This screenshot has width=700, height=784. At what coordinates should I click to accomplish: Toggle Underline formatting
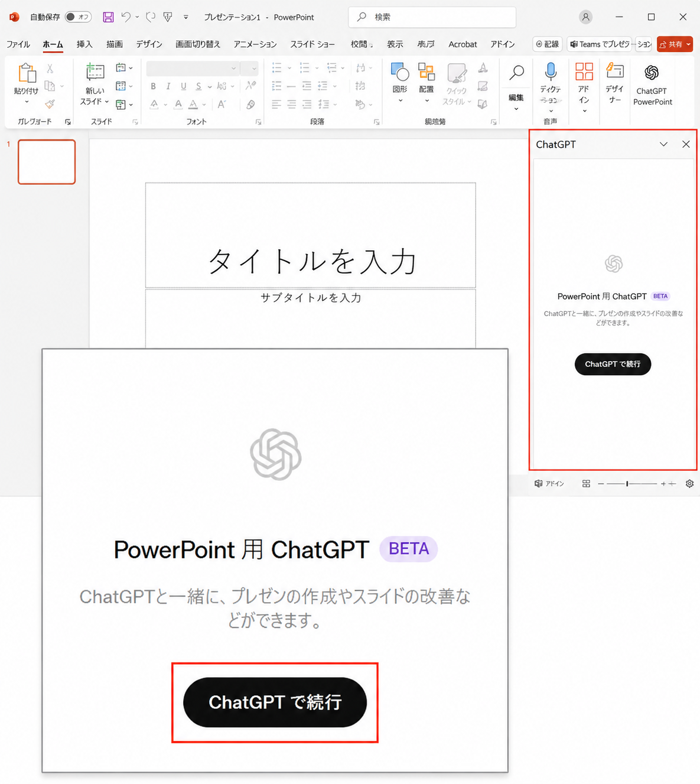point(184,86)
